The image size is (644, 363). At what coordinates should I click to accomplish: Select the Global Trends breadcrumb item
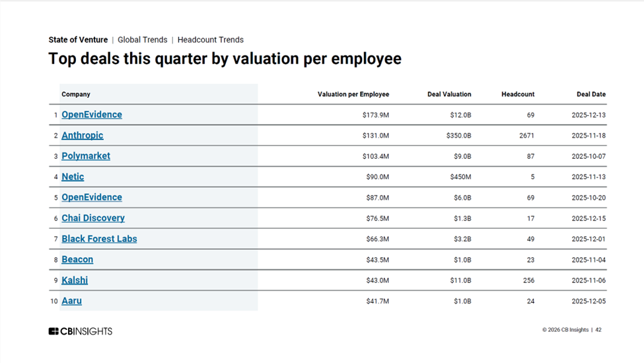click(142, 40)
